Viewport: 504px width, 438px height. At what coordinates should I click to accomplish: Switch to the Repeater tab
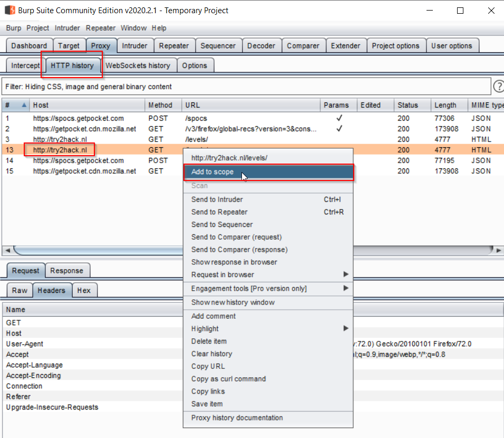[173, 46]
